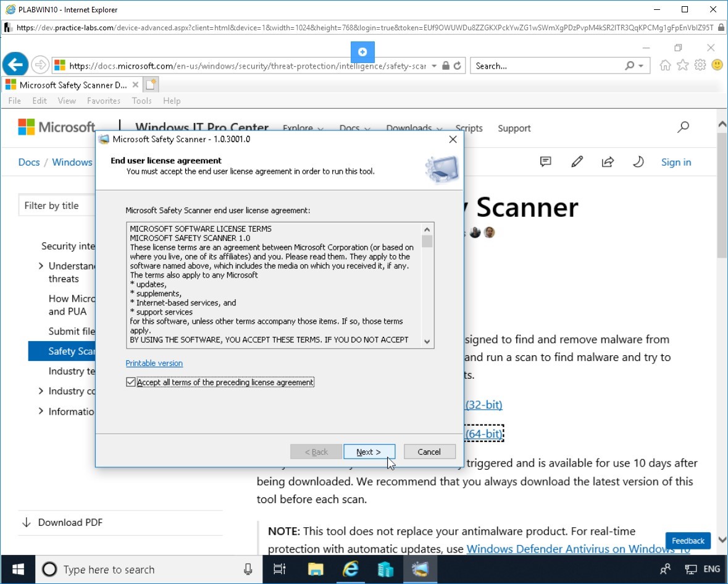Open a new tab with the blank tab button

click(151, 85)
